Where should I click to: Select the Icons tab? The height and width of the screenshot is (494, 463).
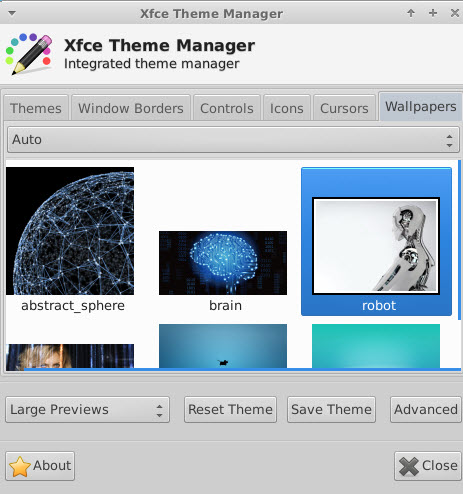(287, 108)
